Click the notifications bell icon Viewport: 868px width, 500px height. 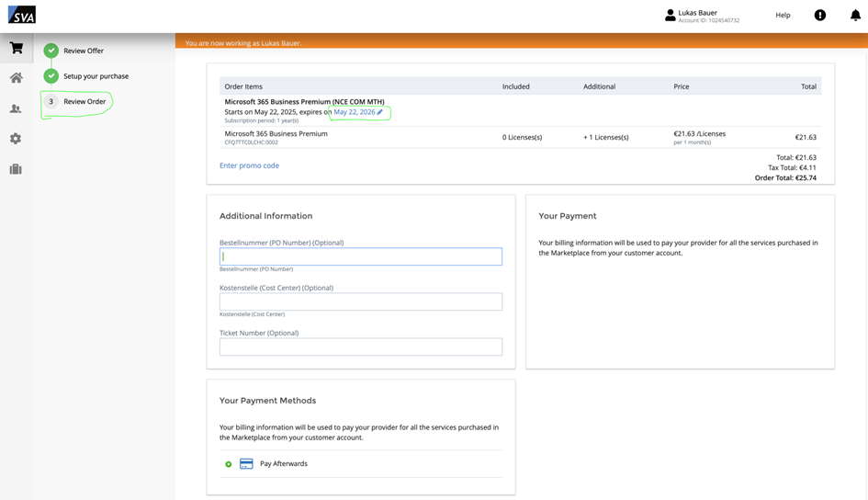point(854,15)
